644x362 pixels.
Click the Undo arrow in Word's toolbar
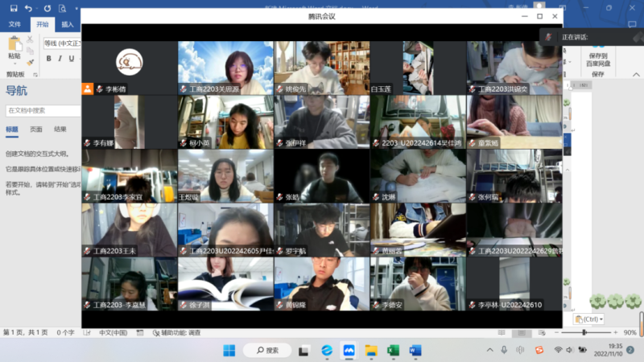click(x=29, y=8)
